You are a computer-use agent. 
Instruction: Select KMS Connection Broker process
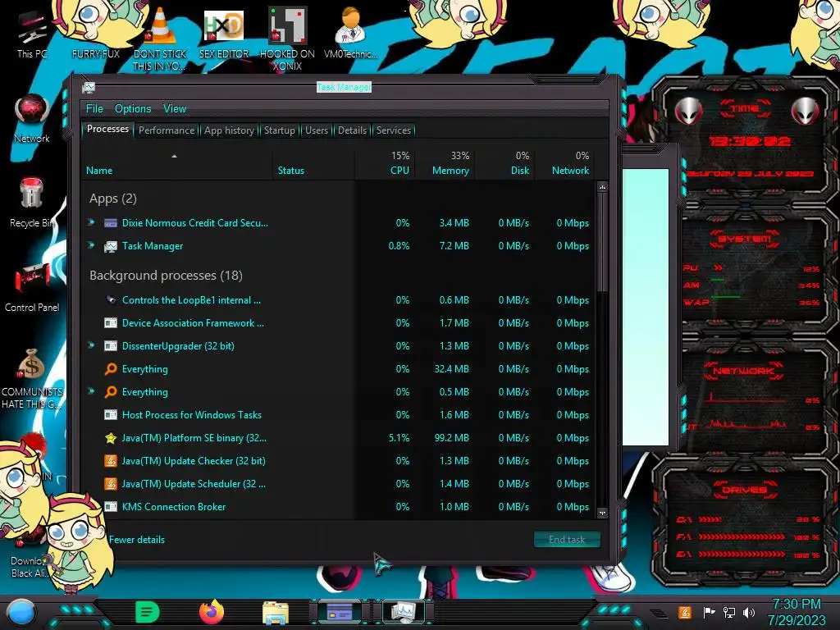pos(339,507)
